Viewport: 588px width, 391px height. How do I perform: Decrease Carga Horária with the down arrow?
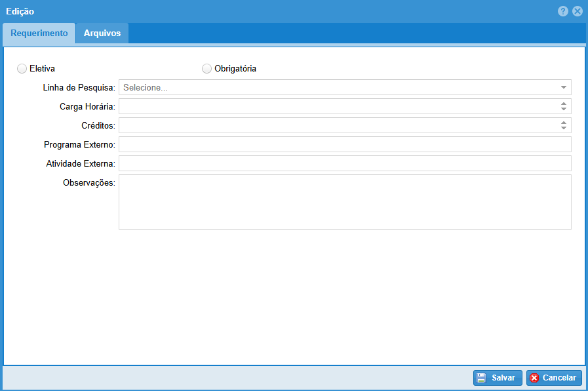(x=564, y=109)
